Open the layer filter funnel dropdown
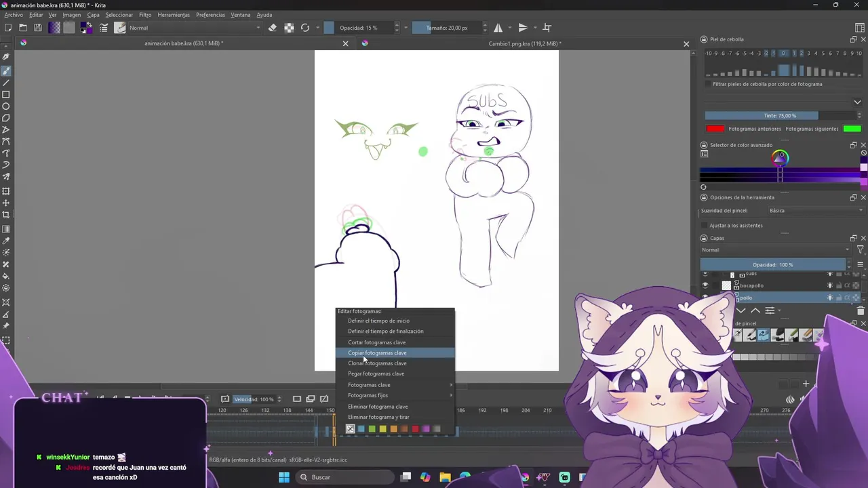Screen dimensions: 868x488 point(860,250)
